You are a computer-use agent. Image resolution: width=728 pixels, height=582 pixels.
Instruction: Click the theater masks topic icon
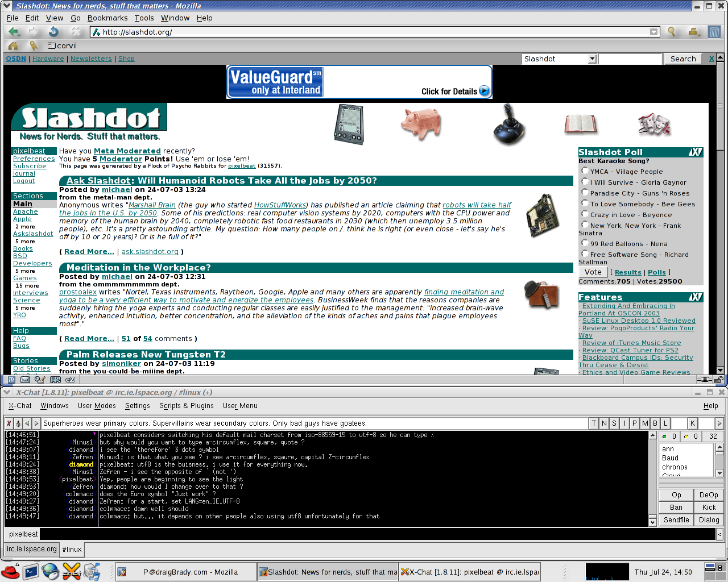[654, 124]
